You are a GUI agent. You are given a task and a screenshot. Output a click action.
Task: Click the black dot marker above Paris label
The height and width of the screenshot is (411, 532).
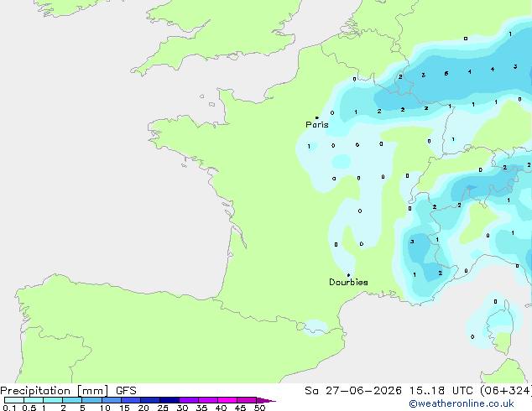click(x=317, y=117)
